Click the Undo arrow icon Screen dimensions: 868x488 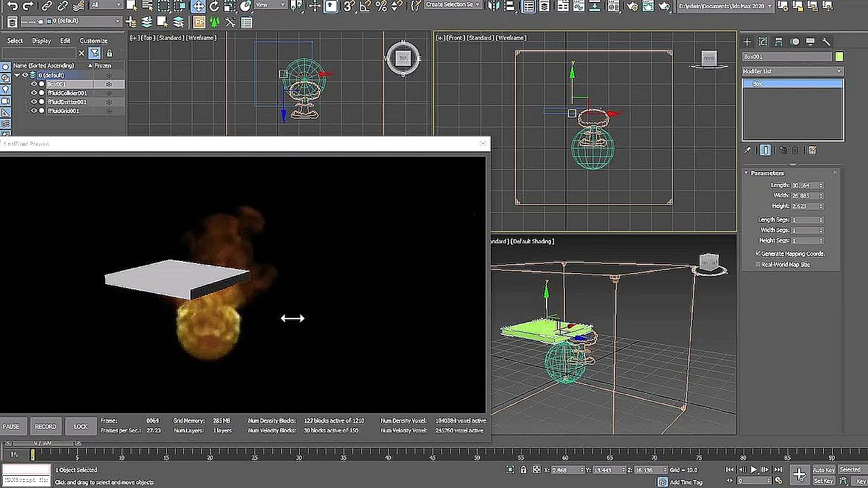[x=12, y=6]
